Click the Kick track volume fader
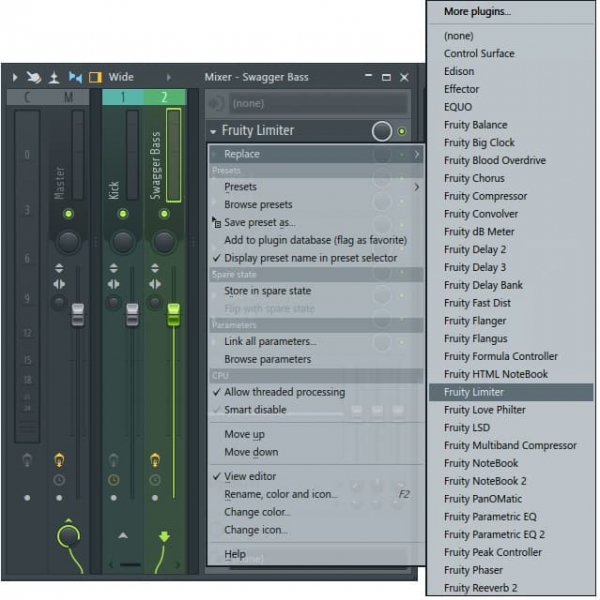The height and width of the screenshot is (600, 600). 132,315
